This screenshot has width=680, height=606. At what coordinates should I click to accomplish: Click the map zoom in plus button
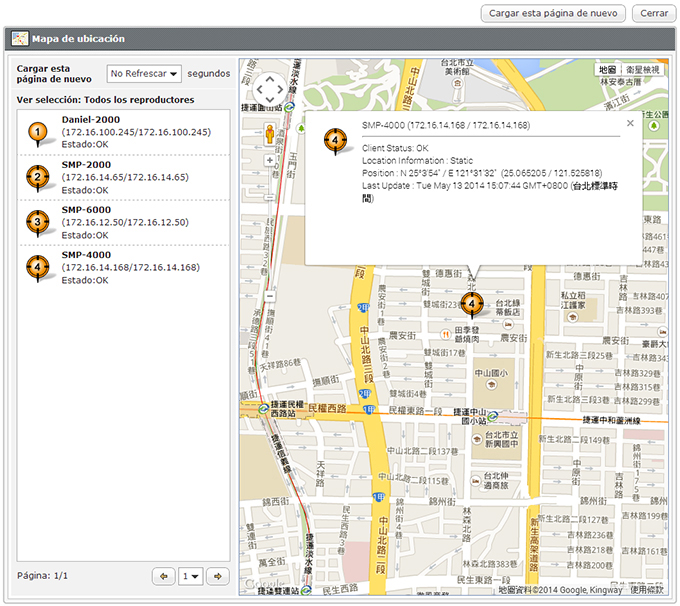[x=269, y=160]
